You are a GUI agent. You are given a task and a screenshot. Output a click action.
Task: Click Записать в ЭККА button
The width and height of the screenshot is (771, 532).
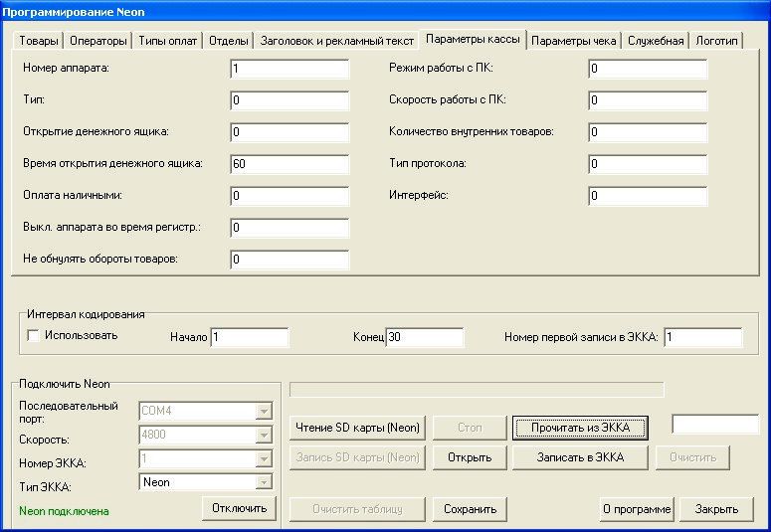click(580, 457)
